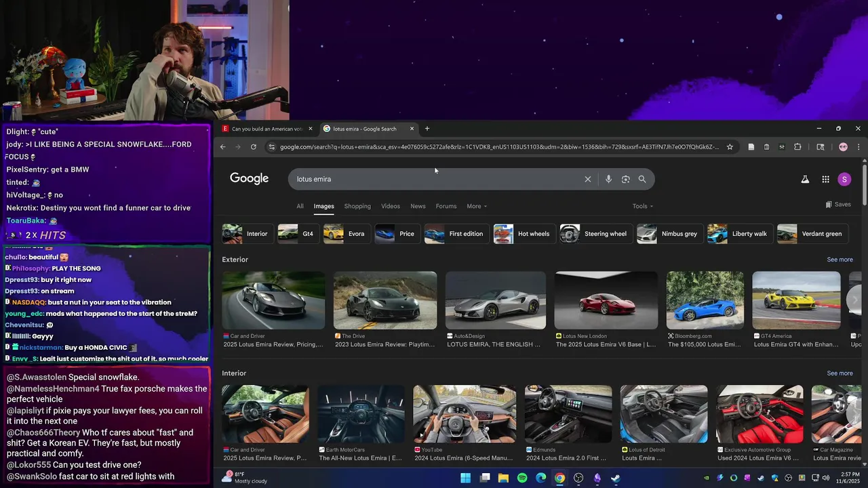Click 'See more' for Interior images

(840, 373)
